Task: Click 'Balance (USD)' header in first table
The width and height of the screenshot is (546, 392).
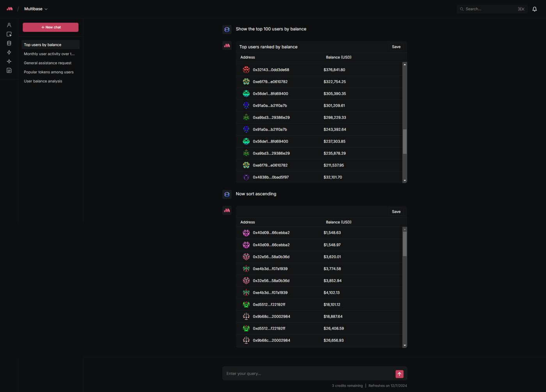Action: click(x=339, y=57)
